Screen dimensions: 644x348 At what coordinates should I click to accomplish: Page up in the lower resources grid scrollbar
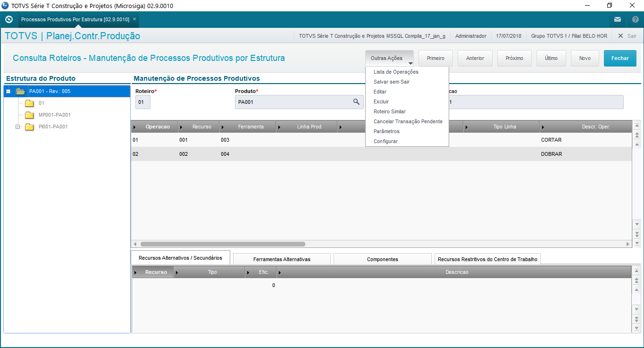[x=637, y=280]
